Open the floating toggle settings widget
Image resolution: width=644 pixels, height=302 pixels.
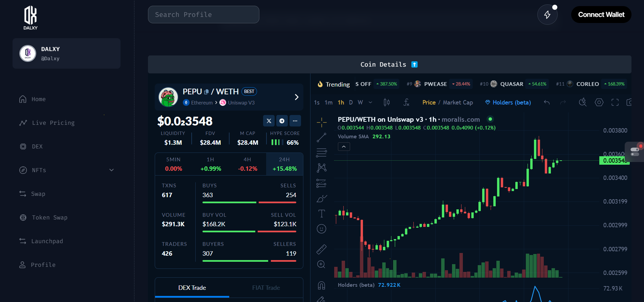point(635,152)
